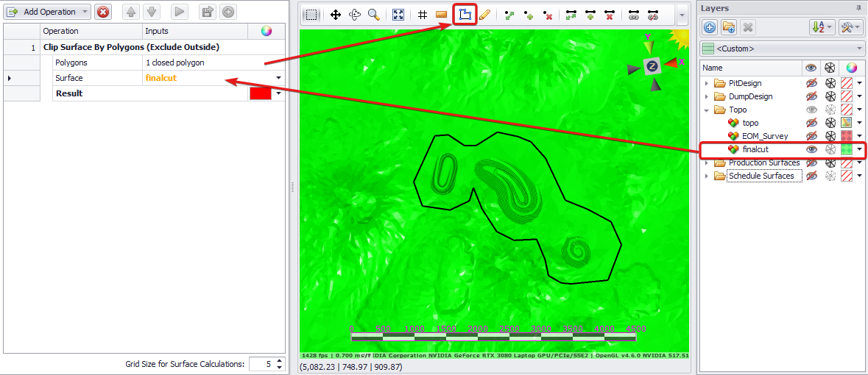Open the Surface finalcut dropdown
The image size is (868, 375).
click(278, 78)
